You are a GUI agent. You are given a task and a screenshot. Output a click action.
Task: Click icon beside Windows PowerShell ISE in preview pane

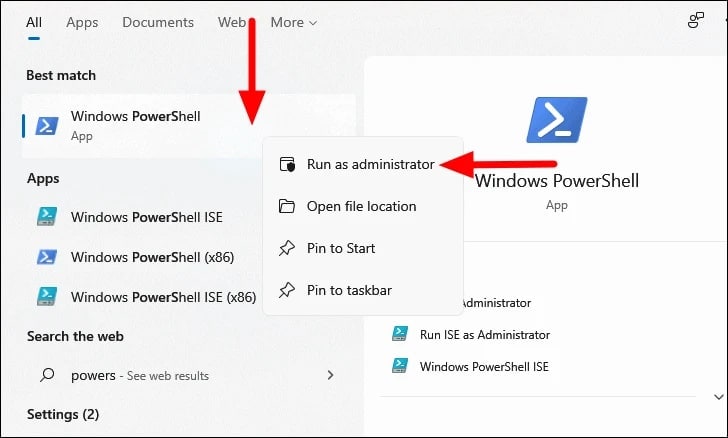[x=400, y=366]
